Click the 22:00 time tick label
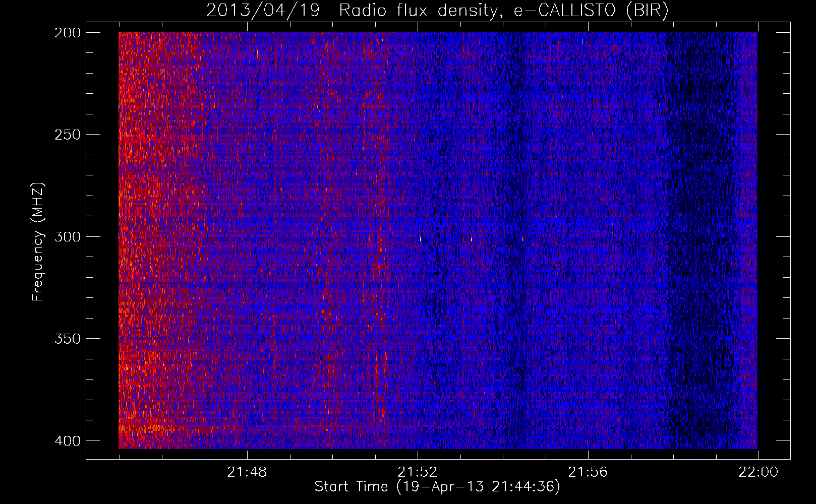The width and height of the screenshot is (816, 504). coord(759,472)
